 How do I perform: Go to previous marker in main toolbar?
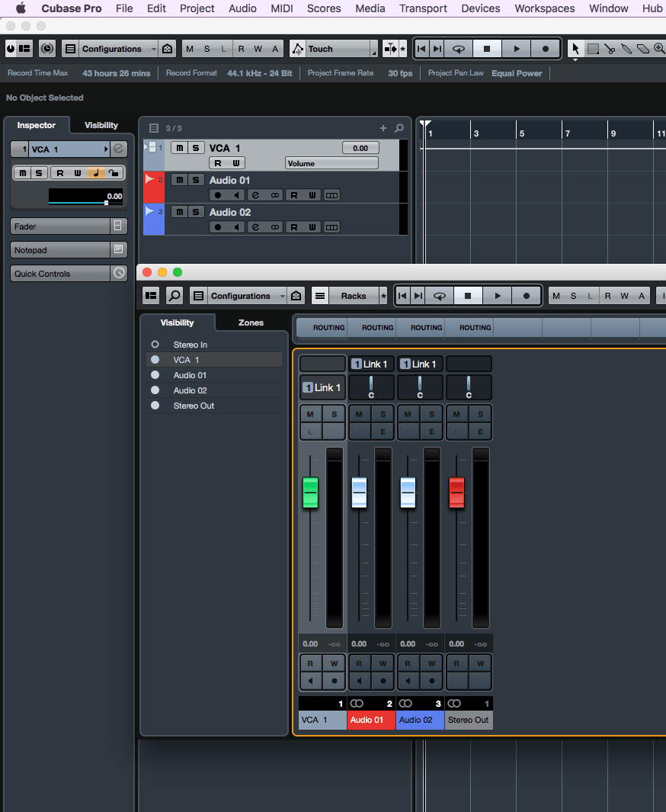421,49
